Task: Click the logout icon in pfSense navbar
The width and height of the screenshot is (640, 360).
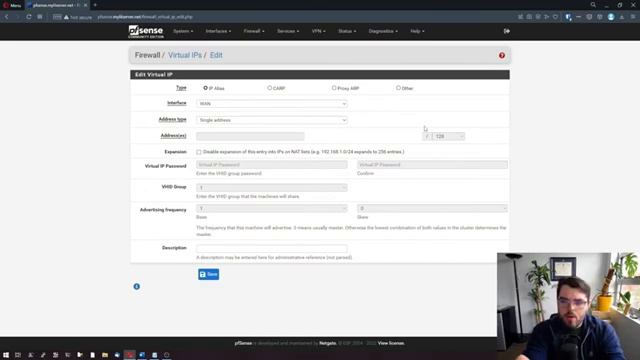Action: tap(507, 31)
